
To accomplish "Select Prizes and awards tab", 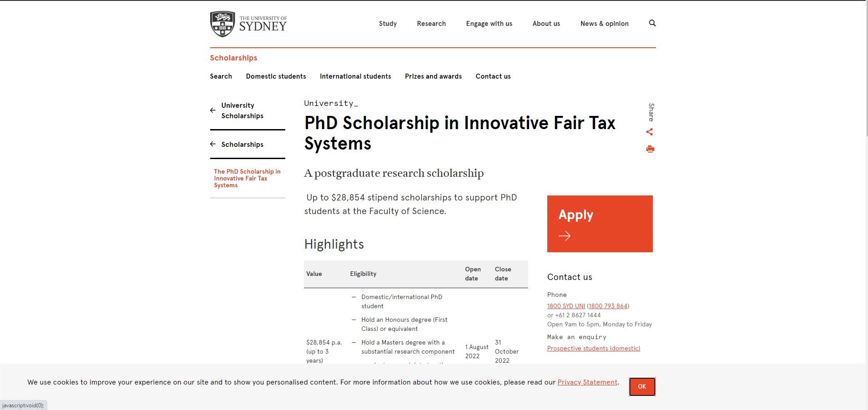I will coord(433,76).
